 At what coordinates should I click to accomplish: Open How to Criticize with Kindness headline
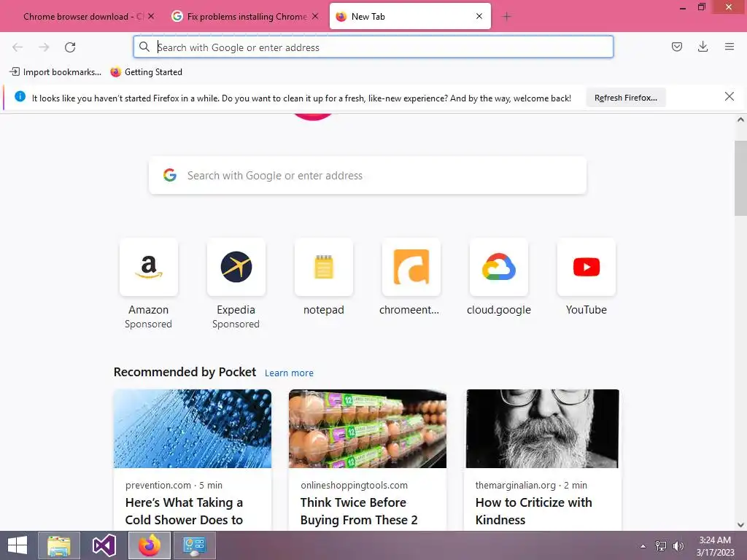click(533, 511)
